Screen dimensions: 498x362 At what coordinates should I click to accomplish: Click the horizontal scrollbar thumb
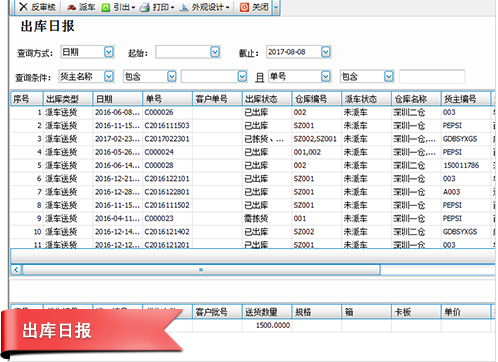point(201,269)
